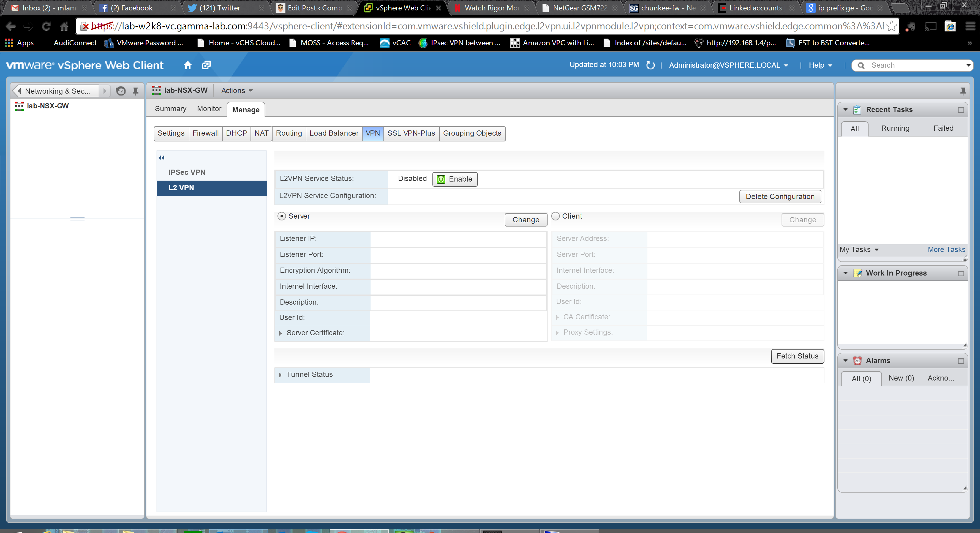Pin the navigator panel with the pin icon
The height and width of the screenshot is (533, 980).
[x=135, y=91]
